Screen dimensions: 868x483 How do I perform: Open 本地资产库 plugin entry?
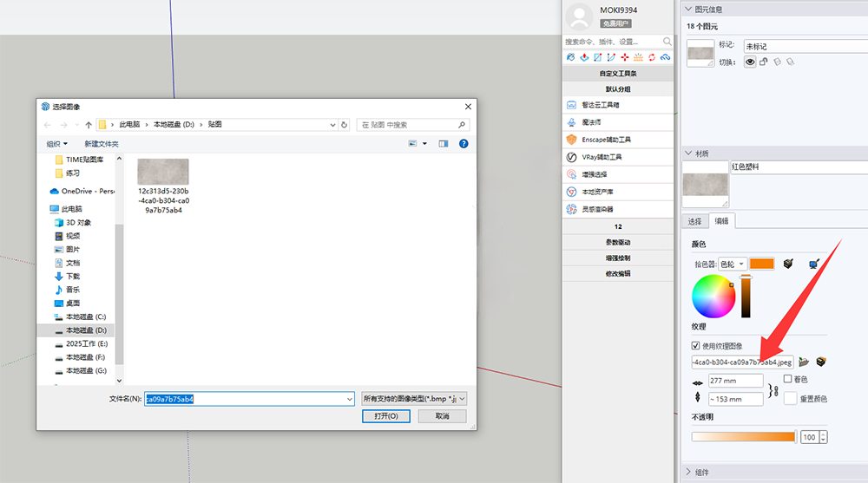tap(618, 192)
